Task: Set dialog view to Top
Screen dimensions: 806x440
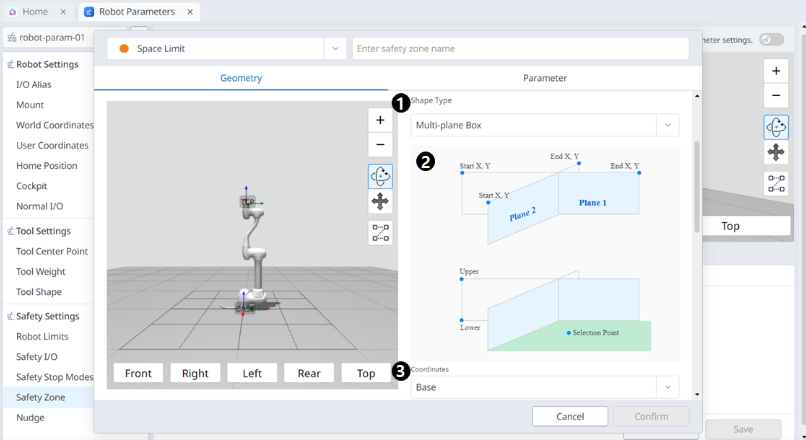Action: [366, 373]
